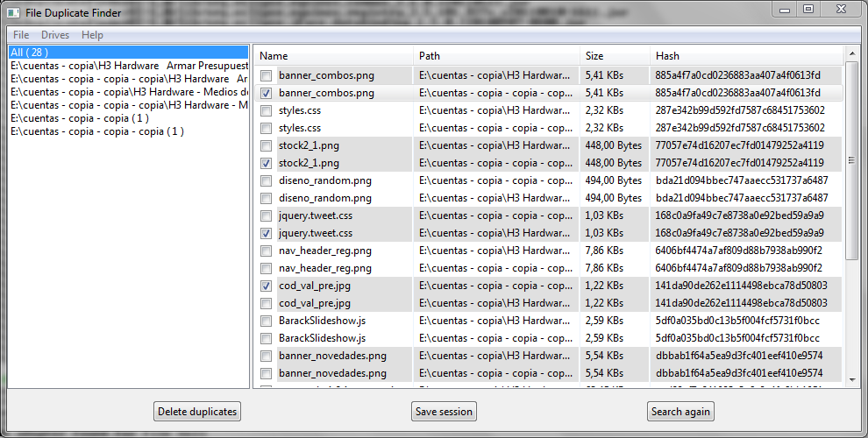Check the second BarackSlideshow.js checkbox
The image size is (868, 438).
pyautogui.click(x=267, y=338)
